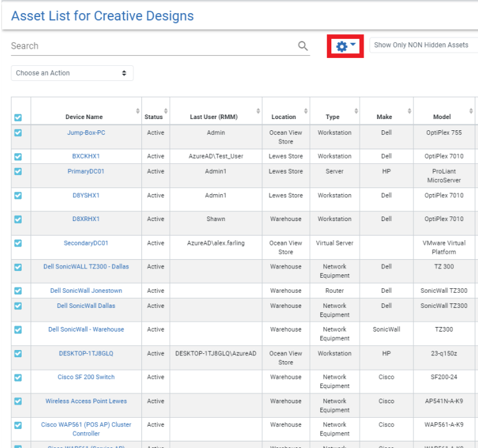Open the Jump-Box-PC device link

pos(86,133)
